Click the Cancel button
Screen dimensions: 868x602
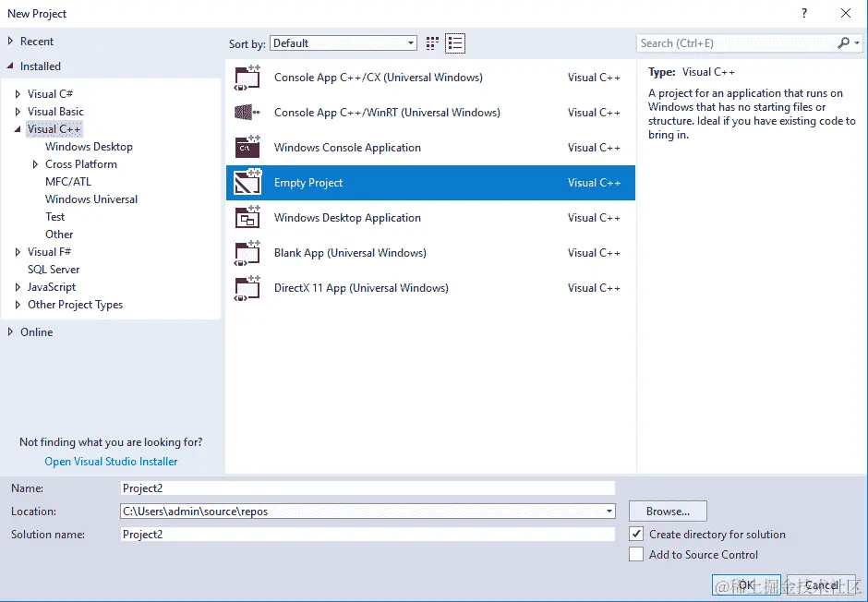822,584
